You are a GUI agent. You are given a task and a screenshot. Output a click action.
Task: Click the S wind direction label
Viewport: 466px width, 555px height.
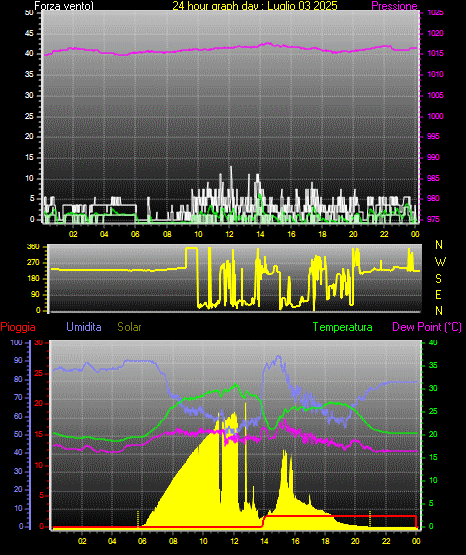click(x=438, y=279)
